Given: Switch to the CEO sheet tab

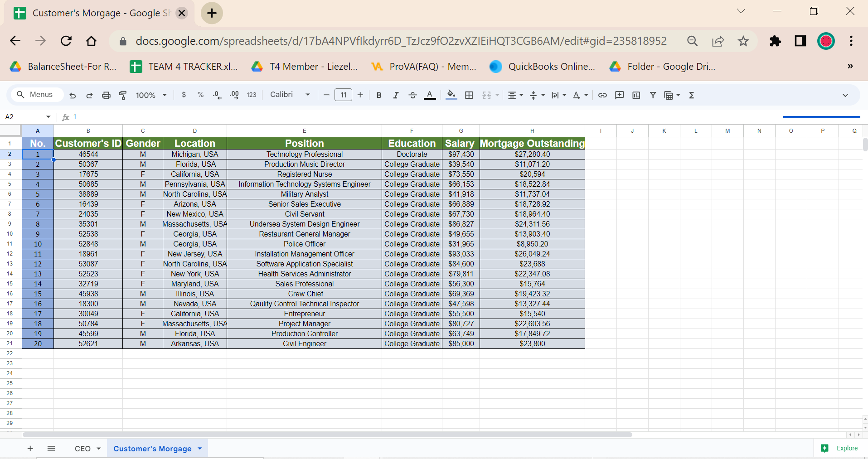Looking at the screenshot, I should [x=83, y=449].
